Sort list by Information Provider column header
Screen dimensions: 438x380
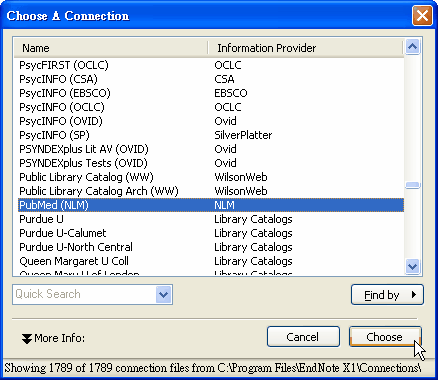tap(305, 48)
